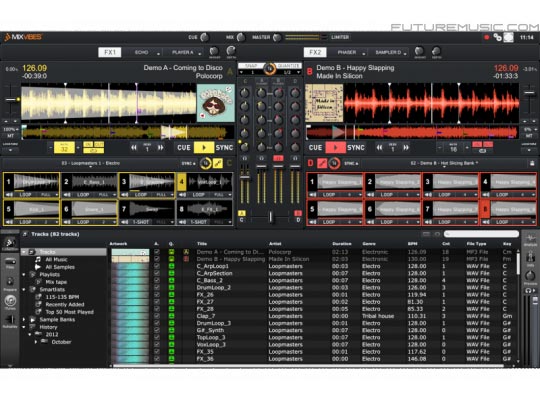Open Loopmasters 1 - Electro bank dropdown

(91, 163)
